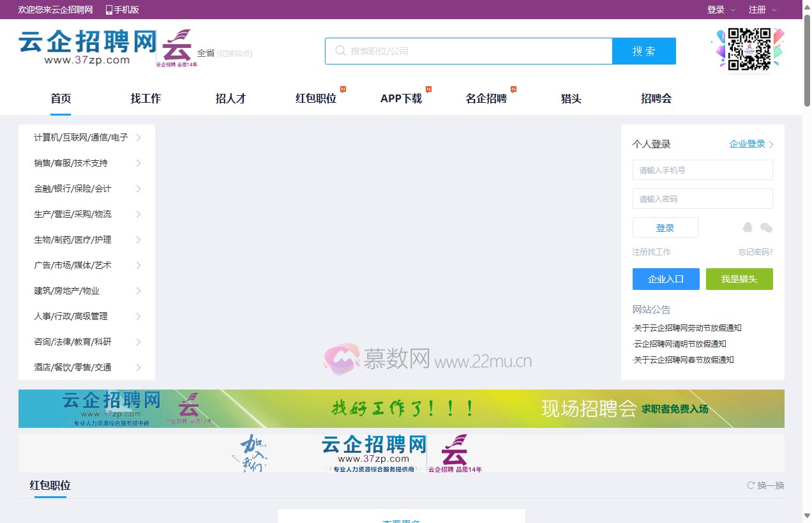Click the N badge on 红包职位
The height and width of the screenshot is (523, 812).
coord(343,90)
